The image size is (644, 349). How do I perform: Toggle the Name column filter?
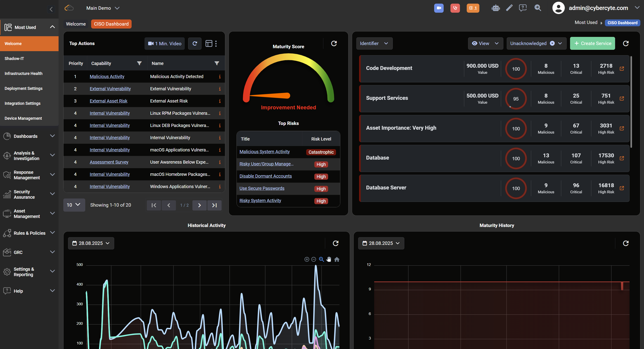point(216,63)
